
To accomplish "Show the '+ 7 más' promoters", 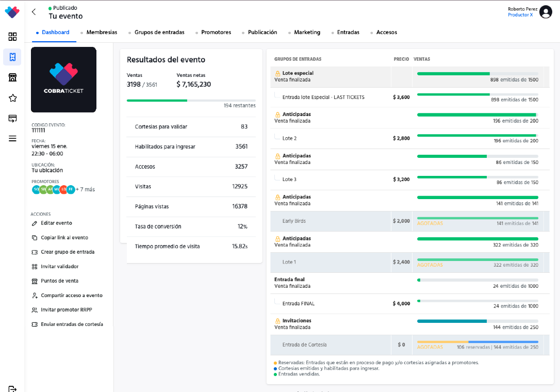I will pos(86,189).
